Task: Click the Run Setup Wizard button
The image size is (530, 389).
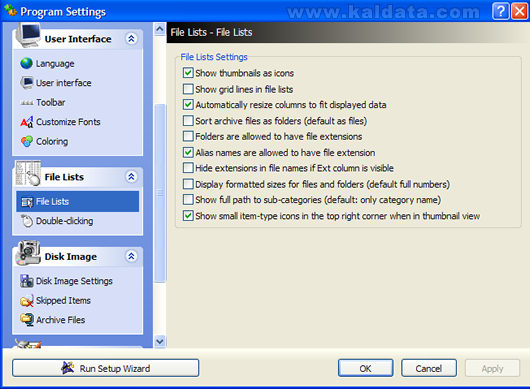Action: pos(105,368)
